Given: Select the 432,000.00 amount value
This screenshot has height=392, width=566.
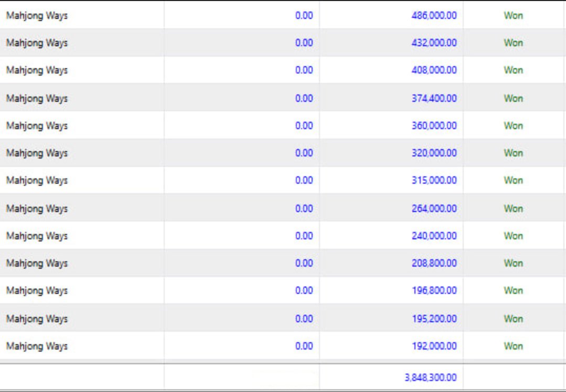Looking at the screenshot, I should (x=434, y=43).
